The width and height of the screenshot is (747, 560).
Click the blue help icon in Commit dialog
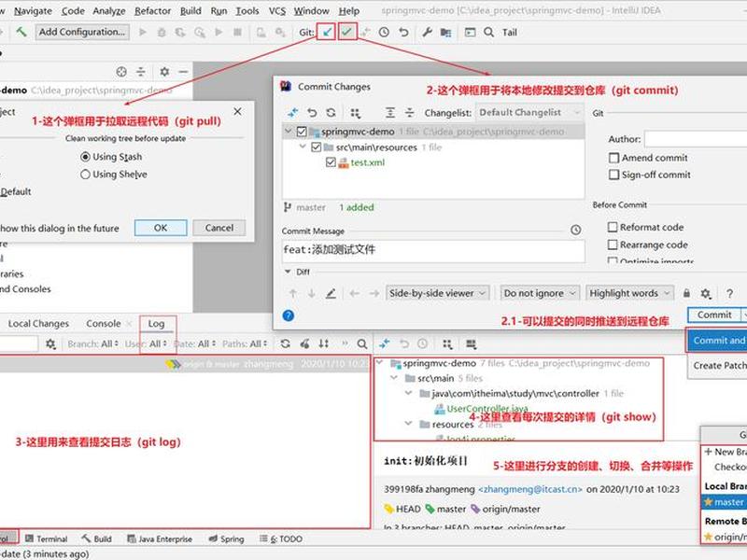(x=289, y=315)
